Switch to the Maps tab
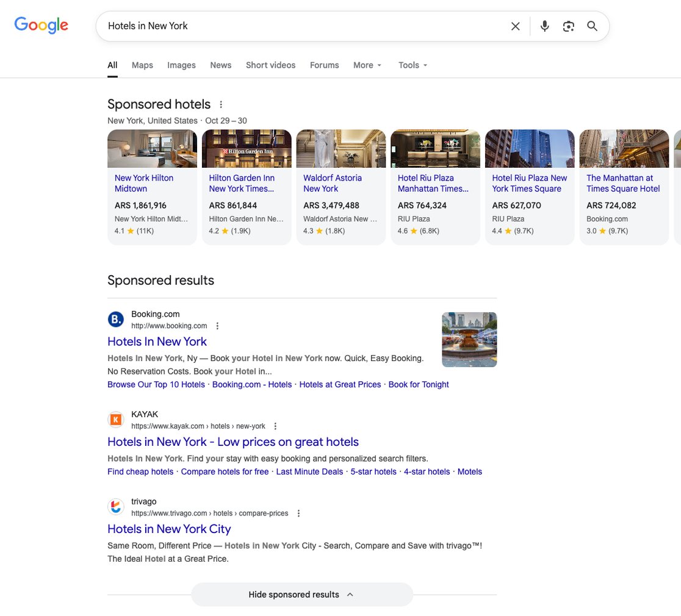Screen dimensions: 681x616 point(142,65)
